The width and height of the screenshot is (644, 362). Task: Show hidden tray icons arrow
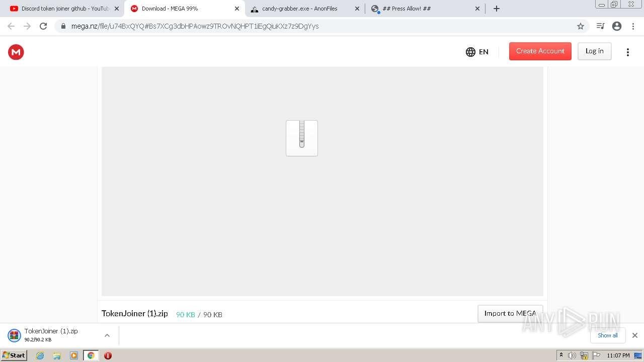point(561,355)
